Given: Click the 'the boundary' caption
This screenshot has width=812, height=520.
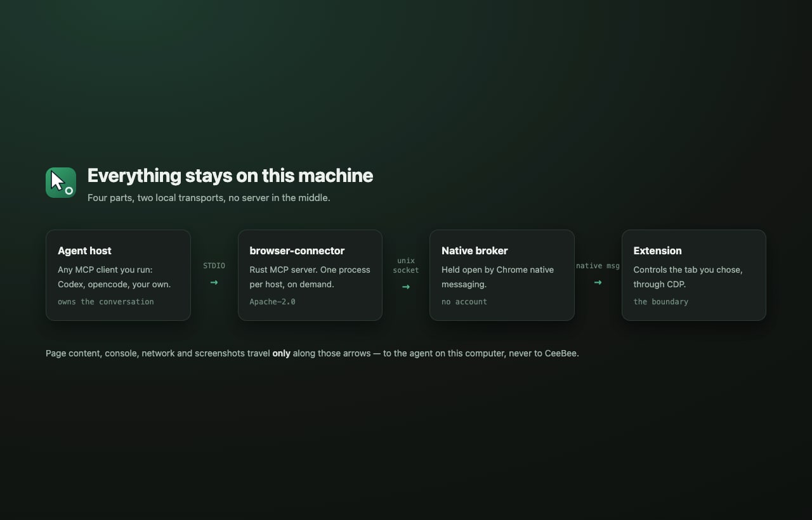Looking at the screenshot, I should pyautogui.click(x=660, y=302).
